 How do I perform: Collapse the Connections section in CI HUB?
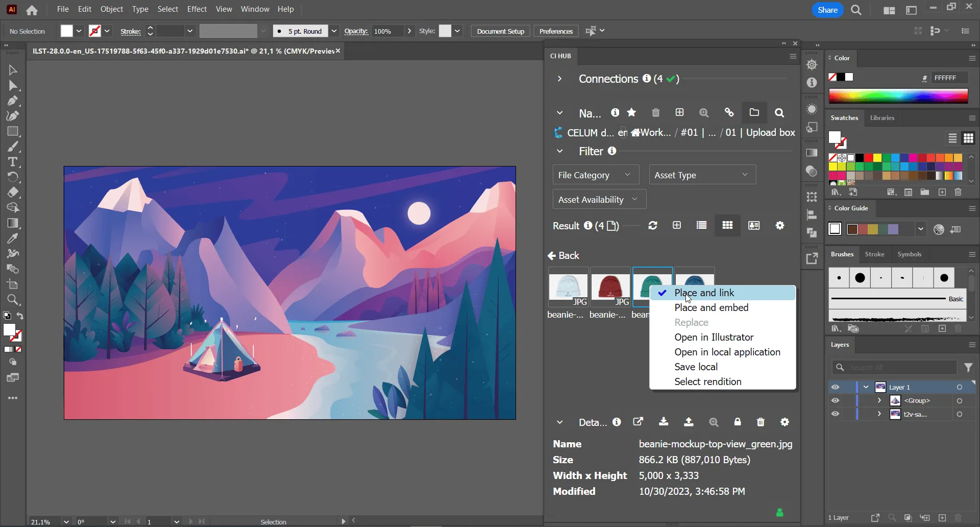tap(559, 79)
